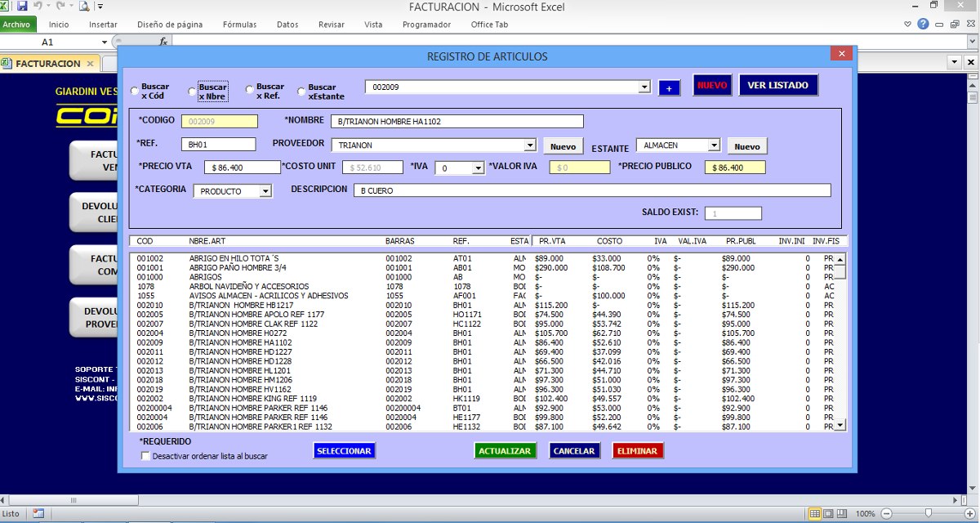The height and width of the screenshot is (523, 980).
Task: Switch to Page Break Preview icon
Action: tap(841, 513)
